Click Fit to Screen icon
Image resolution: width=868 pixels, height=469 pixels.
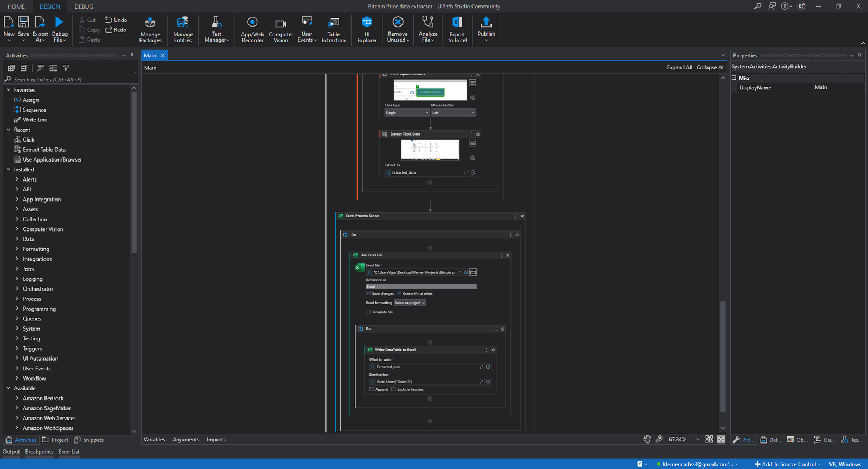[x=709, y=439]
